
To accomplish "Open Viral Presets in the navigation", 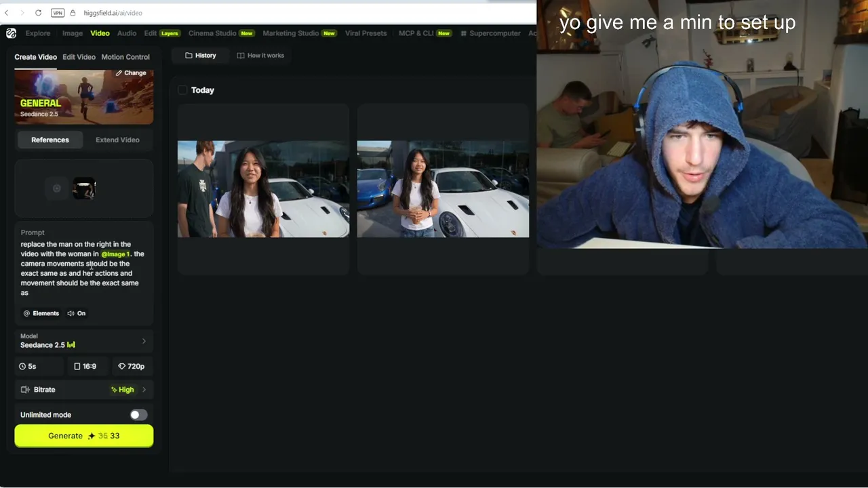I will [x=366, y=33].
